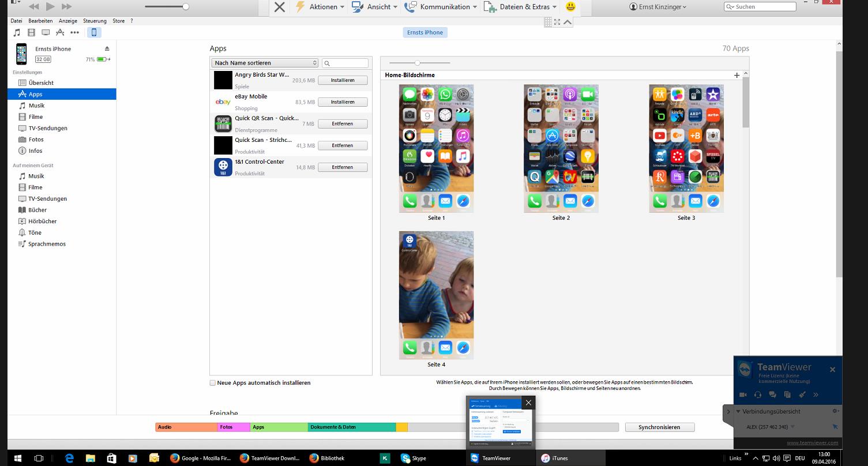The height and width of the screenshot is (466, 868).
Task: Open iTunes from the Windows taskbar
Action: 555,458
